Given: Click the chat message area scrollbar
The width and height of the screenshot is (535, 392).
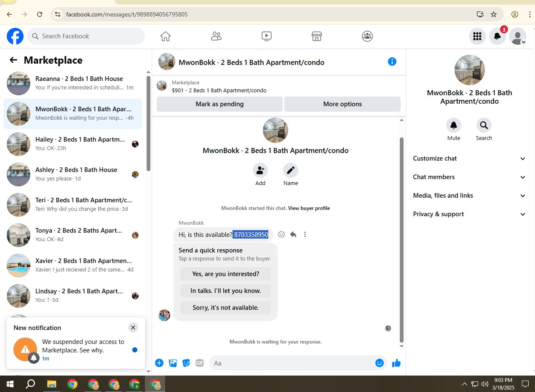Looking at the screenshot, I should point(401,239).
